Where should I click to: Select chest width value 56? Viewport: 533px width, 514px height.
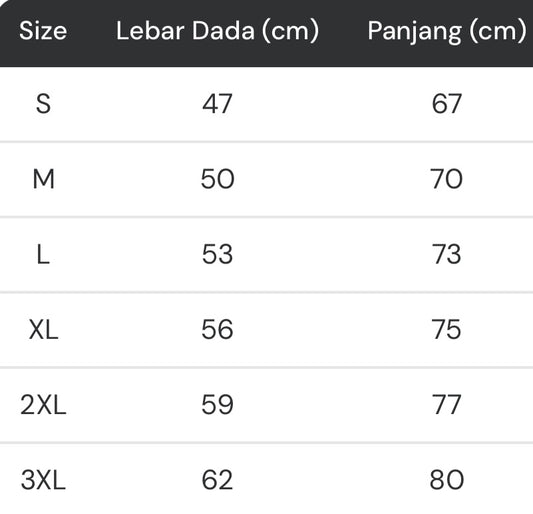pos(218,330)
